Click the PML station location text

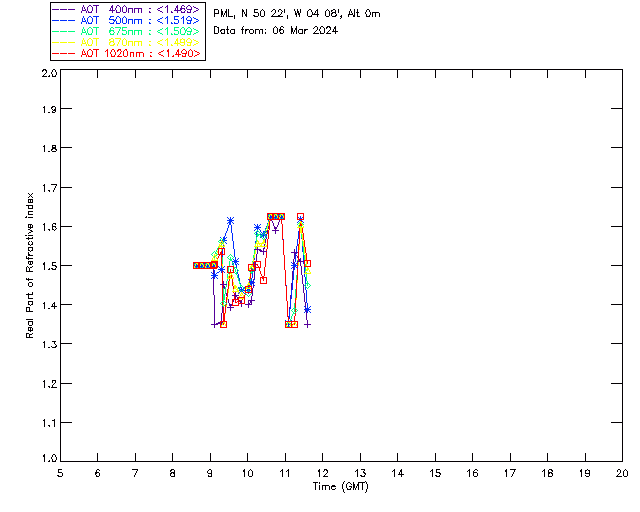click(x=297, y=14)
